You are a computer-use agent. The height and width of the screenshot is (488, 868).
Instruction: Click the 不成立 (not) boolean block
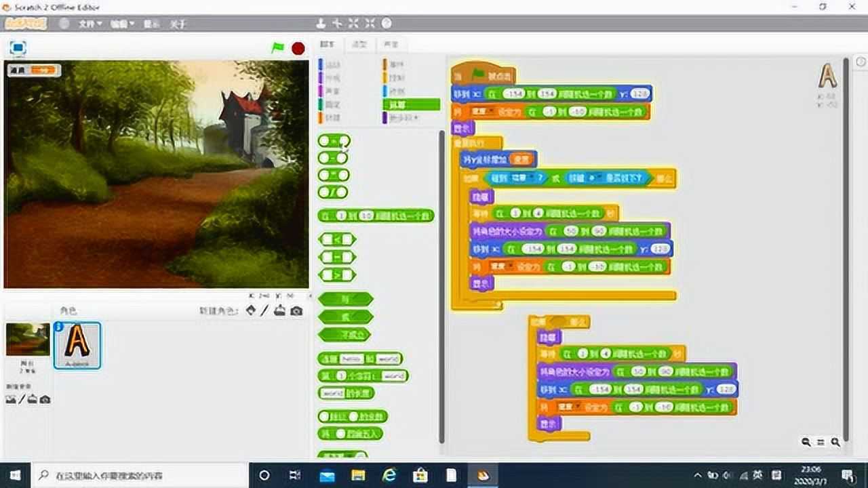(344, 335)
